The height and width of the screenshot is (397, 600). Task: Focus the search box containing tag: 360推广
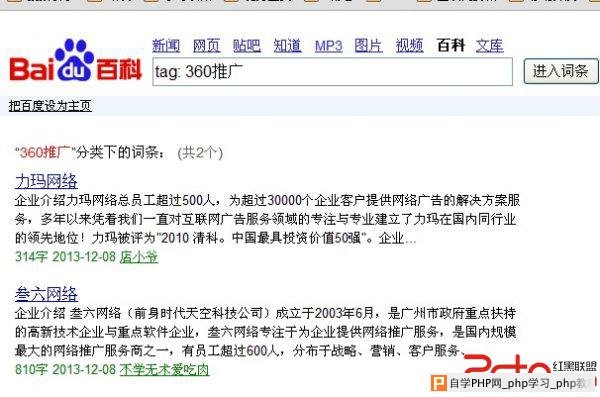(x=333, y=72)
